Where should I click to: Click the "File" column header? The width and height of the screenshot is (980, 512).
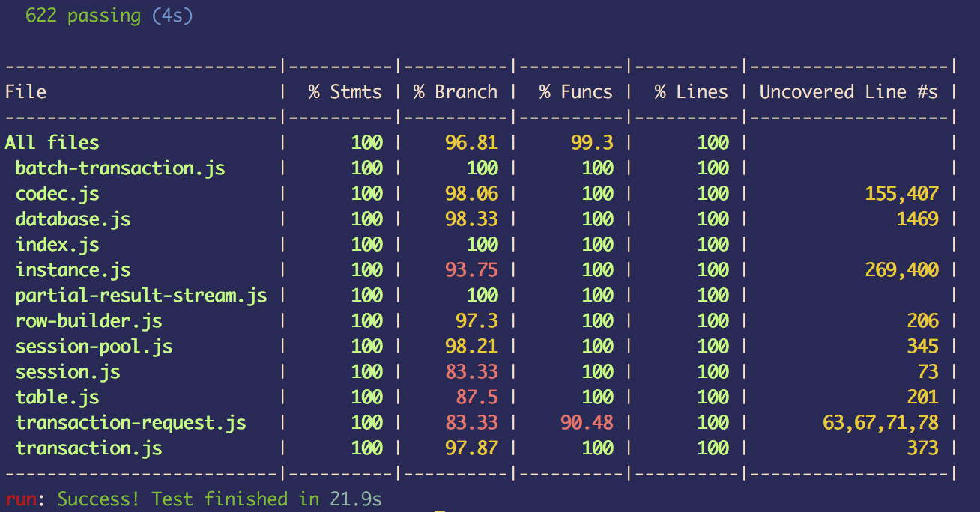click(25, 92)
